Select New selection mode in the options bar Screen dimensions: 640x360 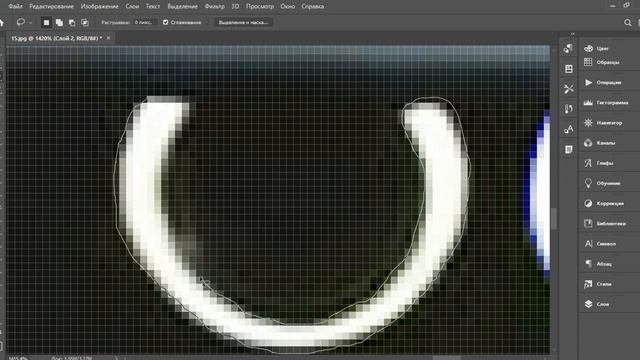(46, 22)
